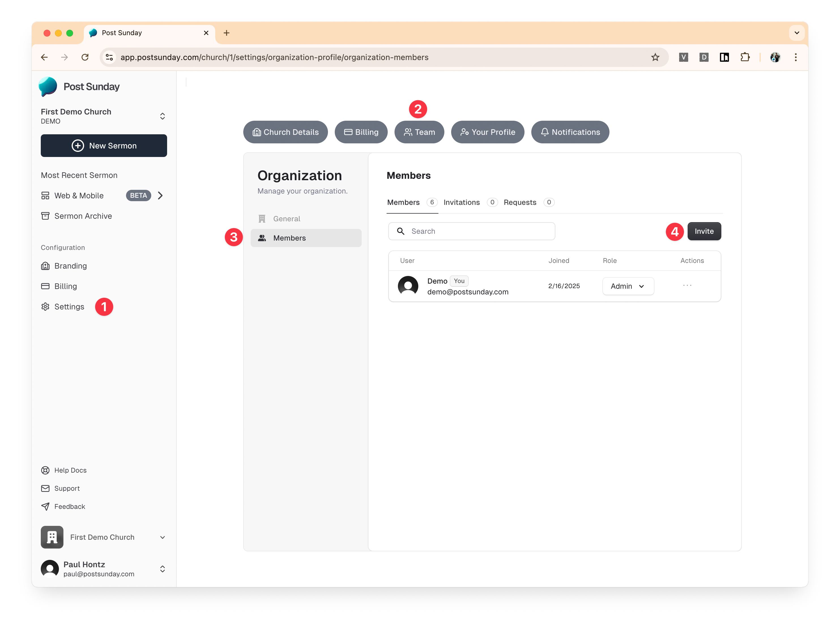Viewport: 840px width, 629px height.
Task: Switch to the Team tab
Action: [x=419, y=132]
